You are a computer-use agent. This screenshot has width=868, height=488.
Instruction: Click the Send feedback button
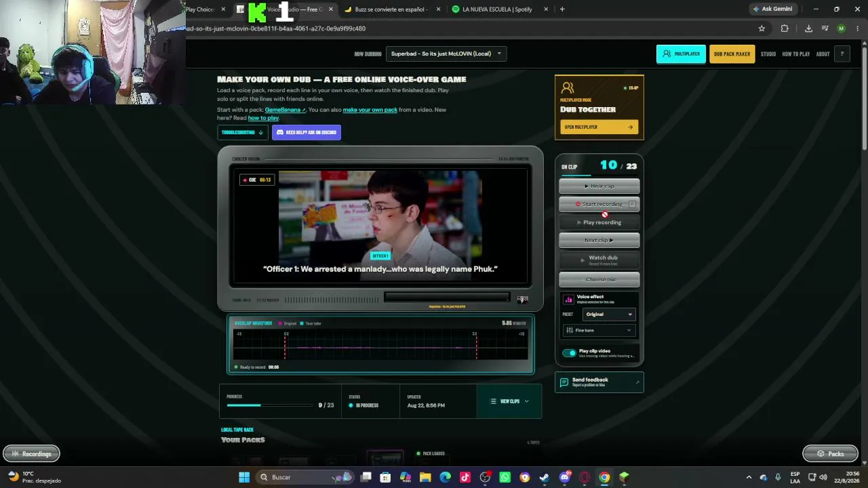[599, 382]
